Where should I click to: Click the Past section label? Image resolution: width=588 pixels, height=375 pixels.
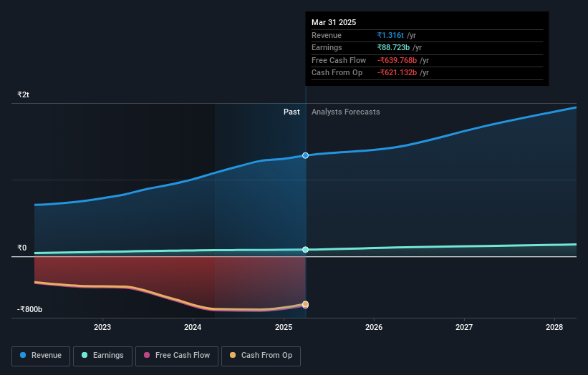pyautogui.click(x=291, y=112)
